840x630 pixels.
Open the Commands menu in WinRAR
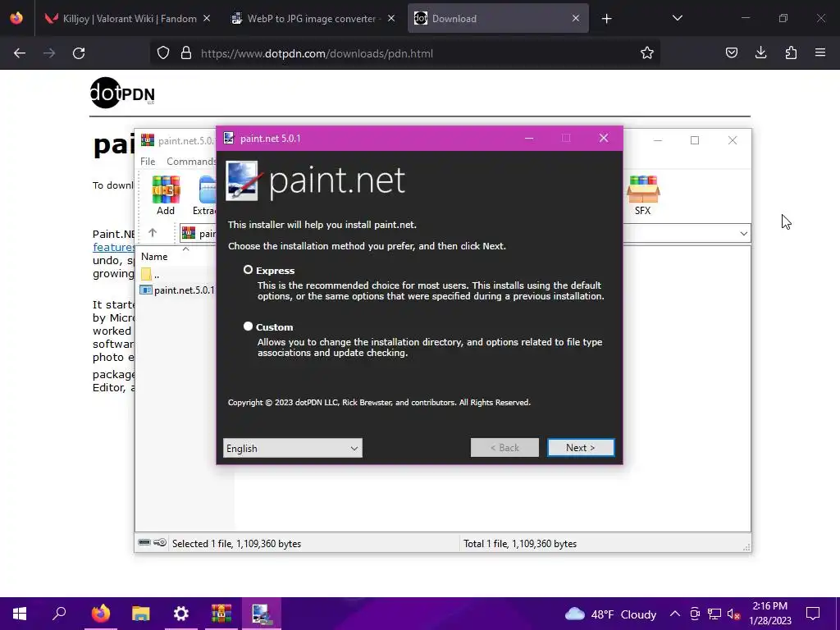(x=191, y=162)
